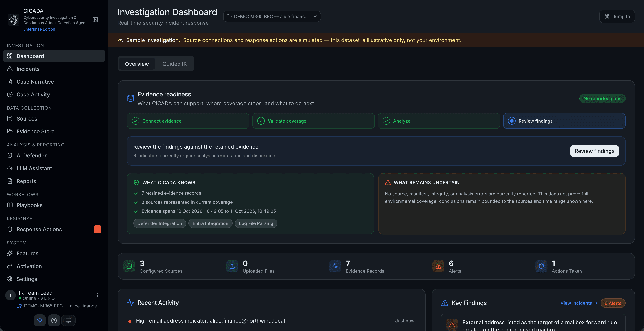Screen dimensions: 644x331
Task: Click the Entra Integration chip
Action: (x=210, y=223)
